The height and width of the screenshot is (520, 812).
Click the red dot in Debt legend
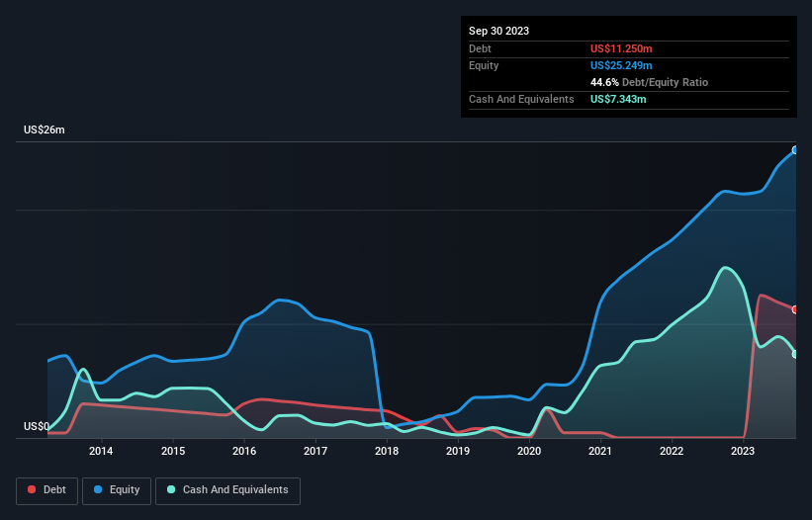[33, 490]
